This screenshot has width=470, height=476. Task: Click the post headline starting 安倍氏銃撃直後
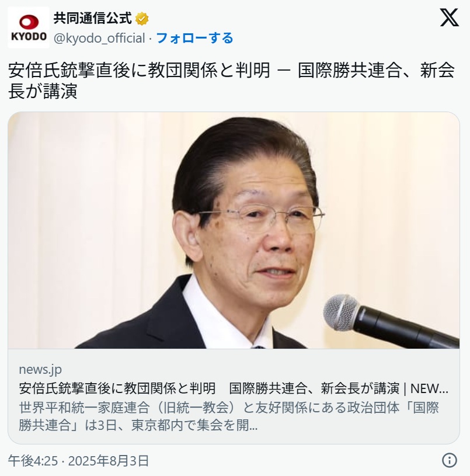pos(231,70)
